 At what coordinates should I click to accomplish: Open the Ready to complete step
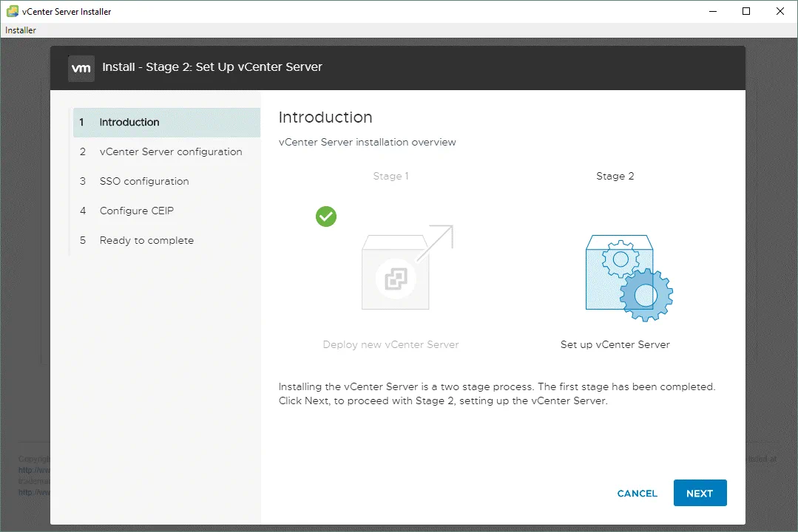pos(146,241)
